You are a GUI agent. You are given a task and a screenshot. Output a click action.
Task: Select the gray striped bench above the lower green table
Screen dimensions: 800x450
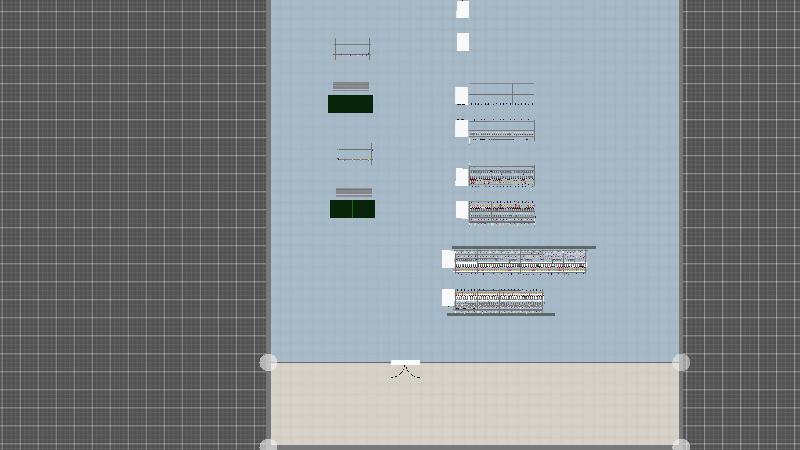(x=353, y=191)
